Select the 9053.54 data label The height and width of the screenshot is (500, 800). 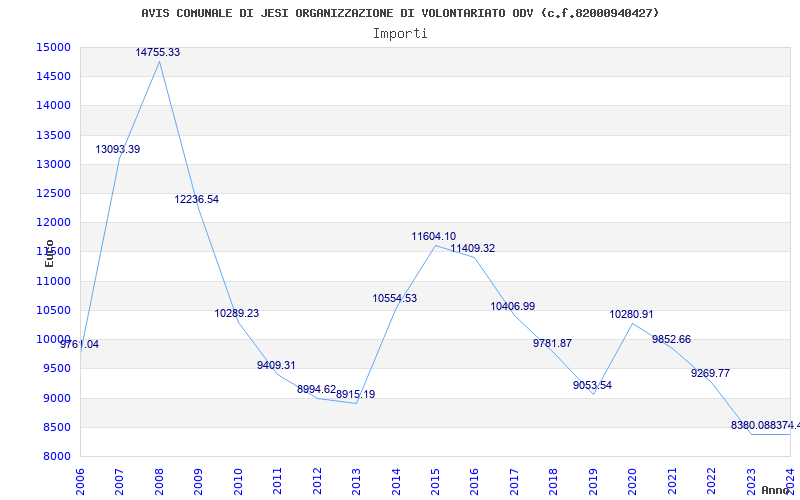pos(592,386)
